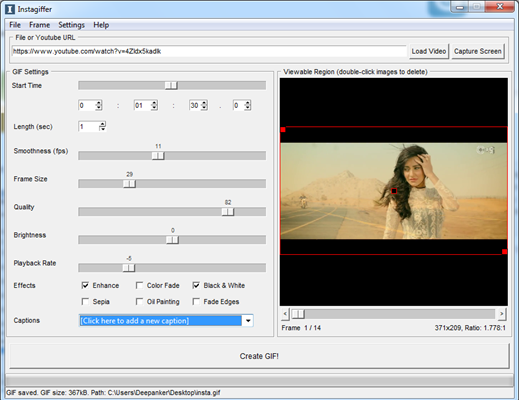This screenshot has width=519, height=400.
Task: Increase the start time minutes spinner
Action: pos(154,103)
